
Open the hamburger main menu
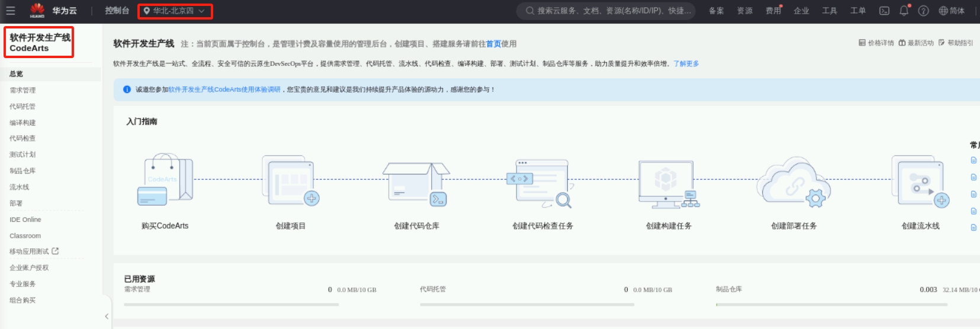tap(10, 11)
